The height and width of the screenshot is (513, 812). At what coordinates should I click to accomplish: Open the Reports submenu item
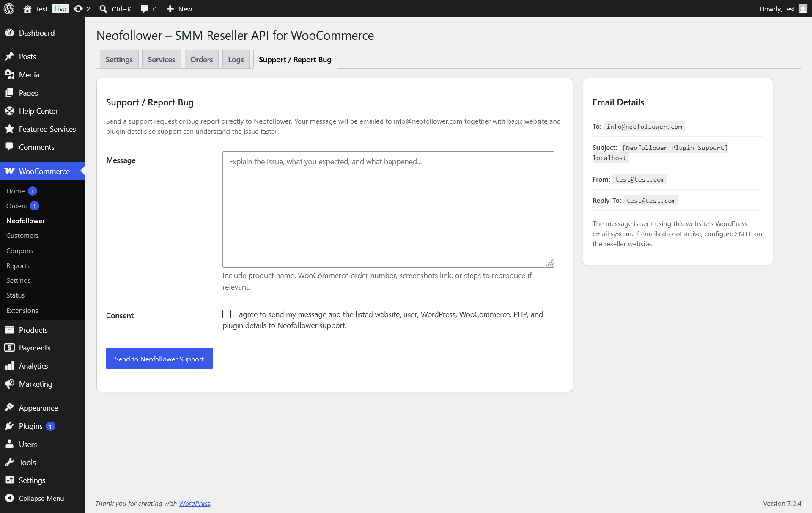pos(18,265)
